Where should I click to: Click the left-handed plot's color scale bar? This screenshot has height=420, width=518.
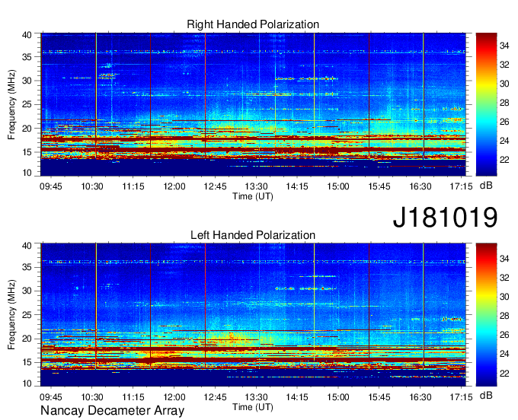click(486, 315)
